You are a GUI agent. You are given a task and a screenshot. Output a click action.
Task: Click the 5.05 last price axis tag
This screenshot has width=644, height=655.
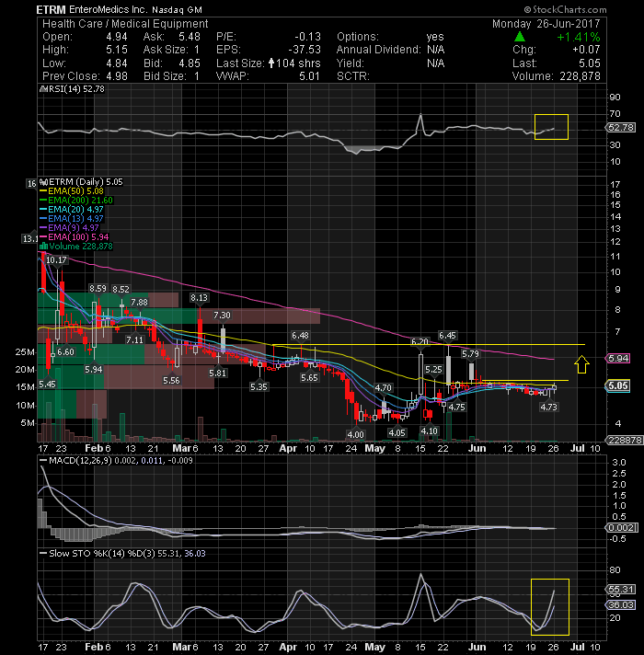point(617,386)
